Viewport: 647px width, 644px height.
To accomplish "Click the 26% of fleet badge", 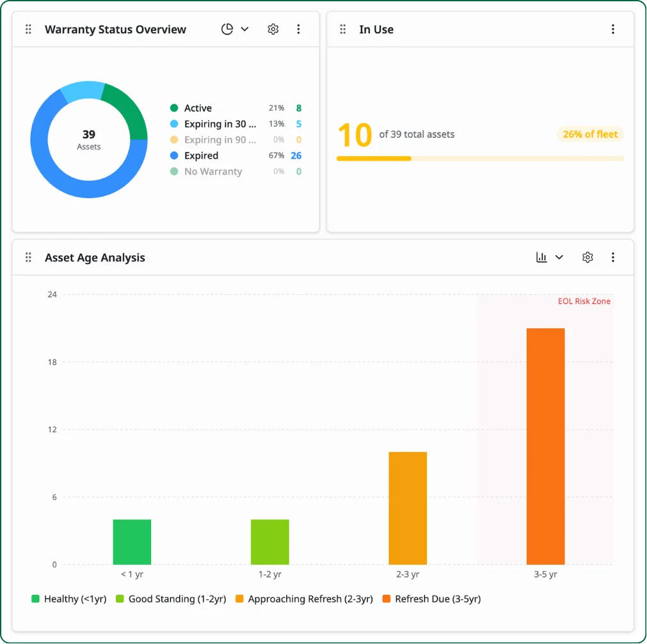I will click(590, 134).
